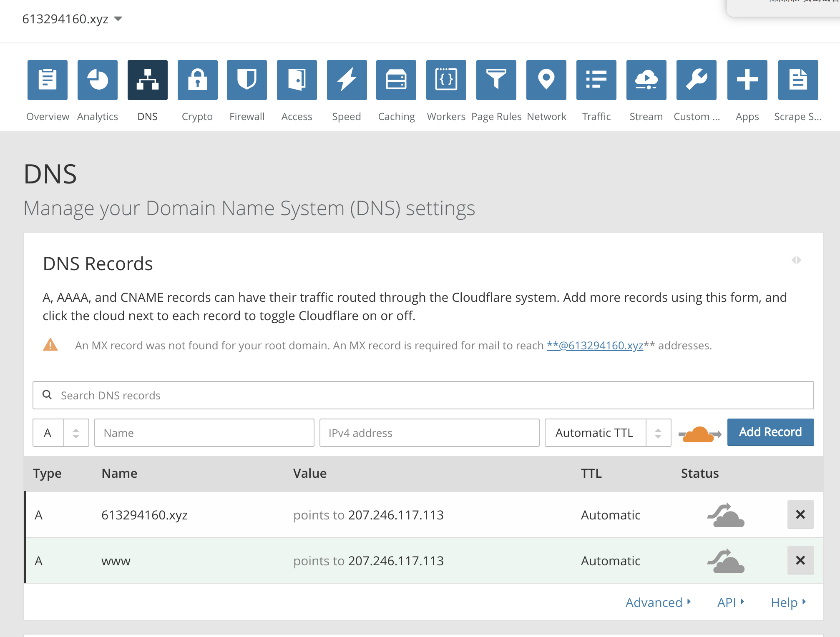
Task: Click Automatic TTL in 613294160.xyz row
Action: point(611,515)
